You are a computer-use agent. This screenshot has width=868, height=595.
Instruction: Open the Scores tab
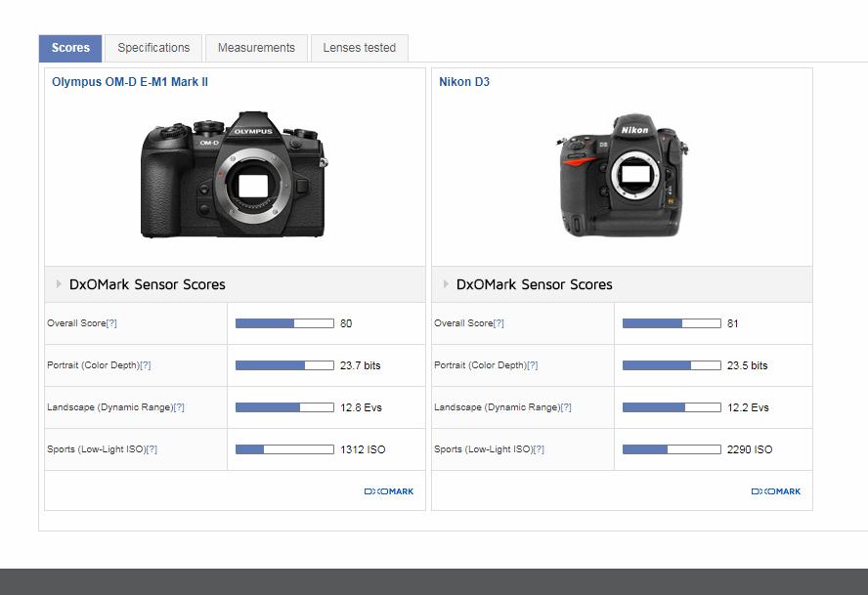(x=70, y=48)
